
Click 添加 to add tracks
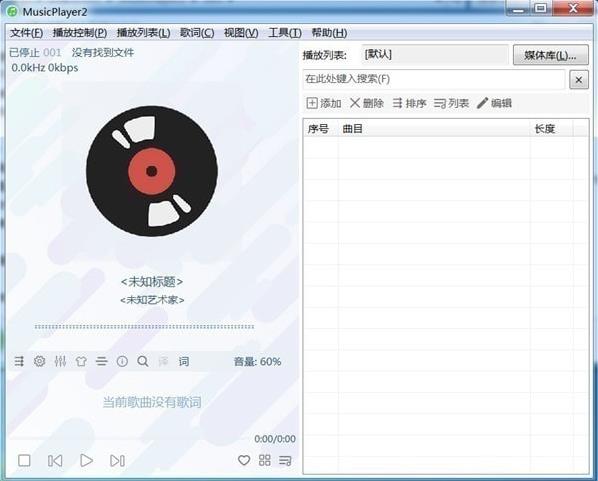pos(324,103)
